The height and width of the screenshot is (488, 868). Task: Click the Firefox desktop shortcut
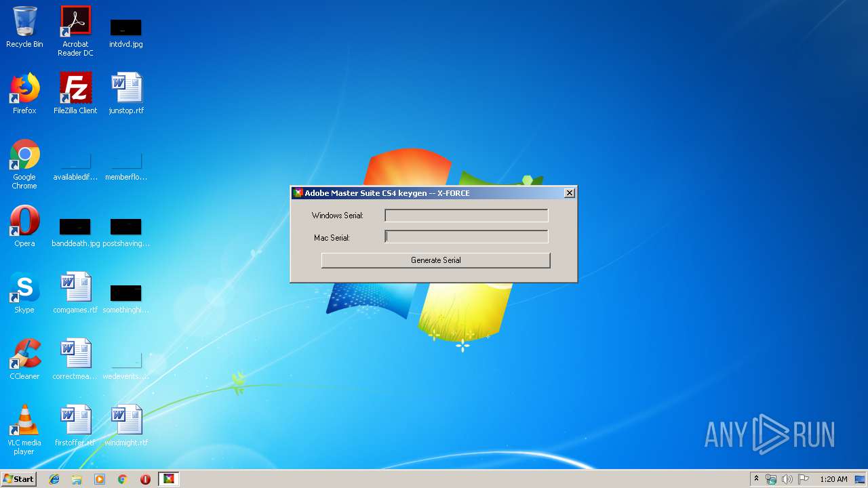[x=24, y=94]
